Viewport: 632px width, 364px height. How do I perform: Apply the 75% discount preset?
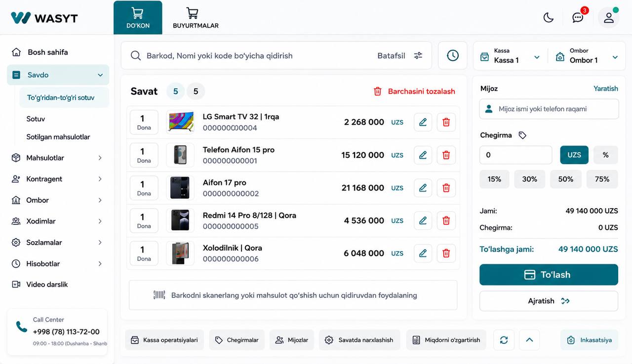602,179
